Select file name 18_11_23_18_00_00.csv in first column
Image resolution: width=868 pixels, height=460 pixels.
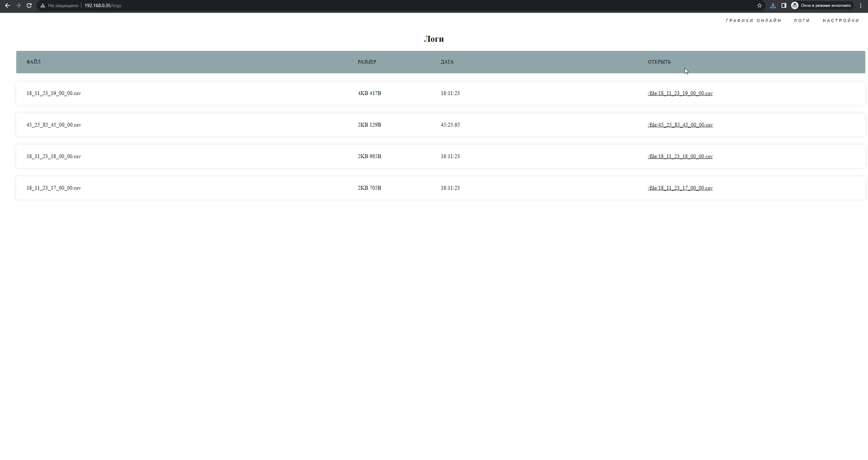click(x=54, y=156)
